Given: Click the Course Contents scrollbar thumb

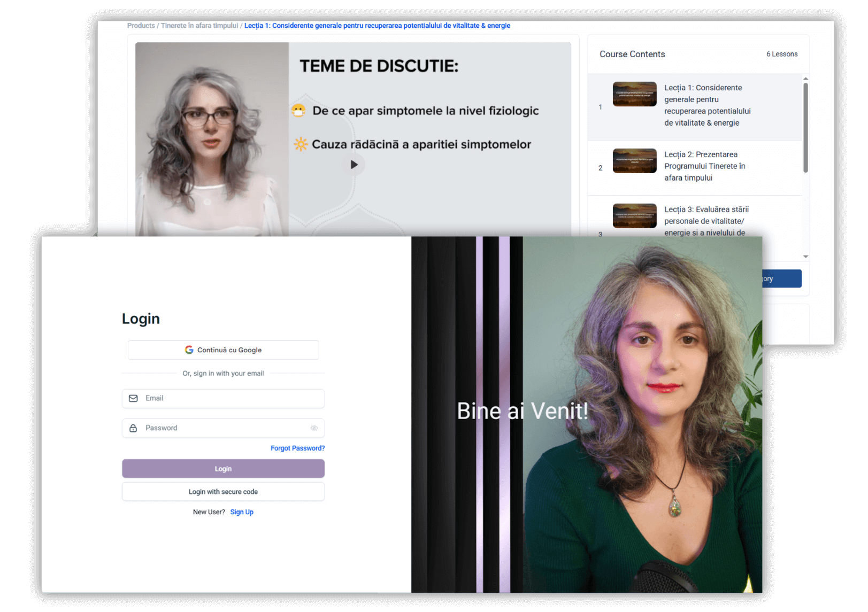Looking at the screenshot, I should pyautogui.click(x=805, y=128).
